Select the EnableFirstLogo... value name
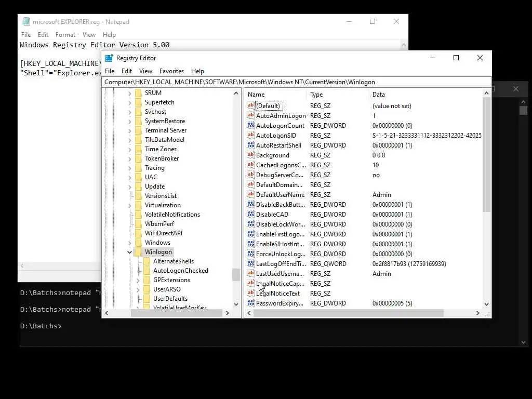The width and height of the screenshot is (532, 399). point(280,234)
